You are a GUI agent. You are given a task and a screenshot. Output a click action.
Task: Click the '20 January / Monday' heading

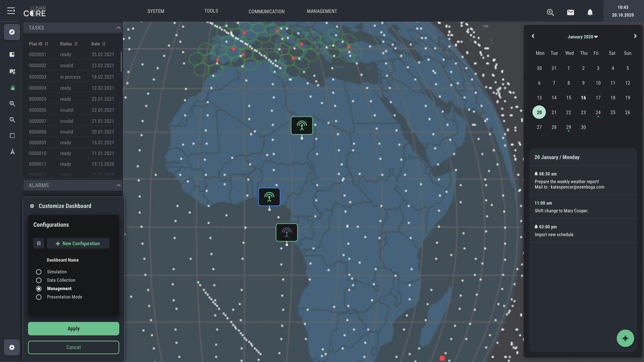click(557, 158)
